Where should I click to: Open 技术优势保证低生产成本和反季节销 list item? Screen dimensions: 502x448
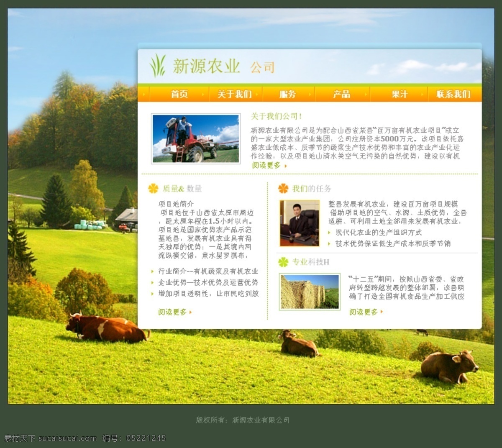click(x=393, y=243)
